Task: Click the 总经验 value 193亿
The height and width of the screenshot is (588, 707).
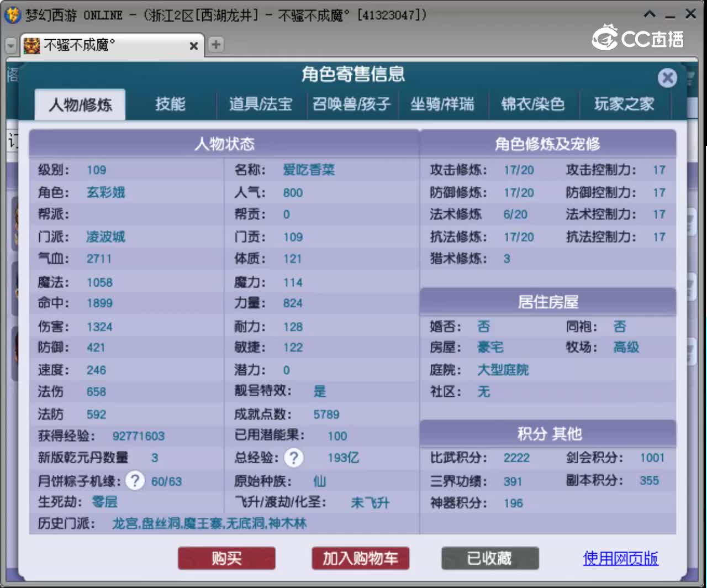Action: 343,458
